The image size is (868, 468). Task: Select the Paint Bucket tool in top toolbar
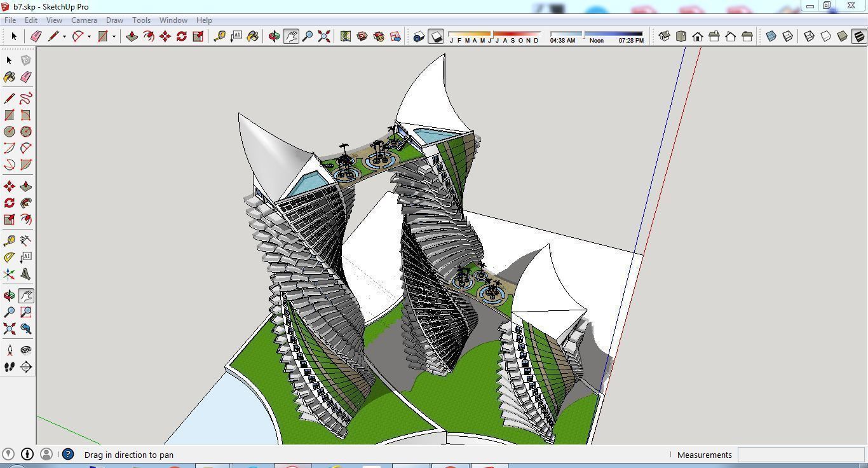click(253, 37)
